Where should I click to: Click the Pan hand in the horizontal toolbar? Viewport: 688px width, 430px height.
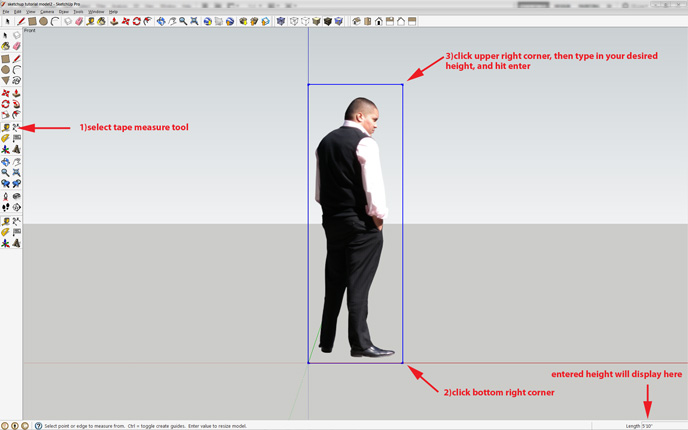pos(172,21)
